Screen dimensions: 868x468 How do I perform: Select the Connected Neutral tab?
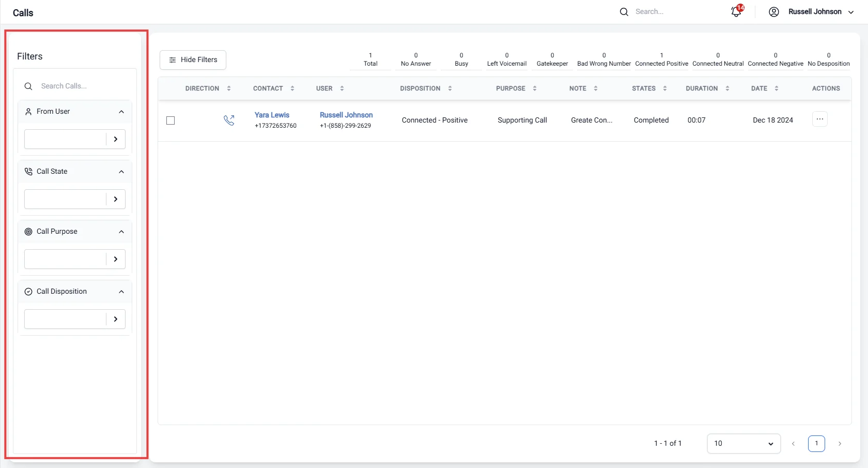coord(718,59)
